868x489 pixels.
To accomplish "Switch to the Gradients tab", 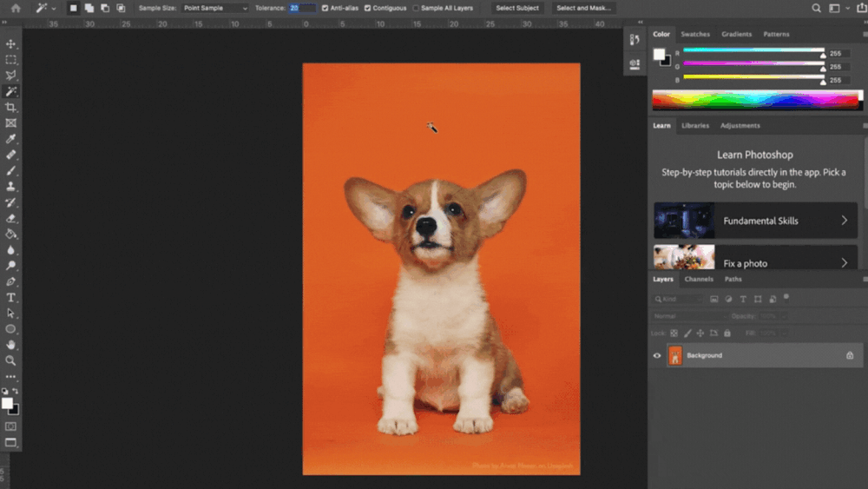I will [736, 35].
